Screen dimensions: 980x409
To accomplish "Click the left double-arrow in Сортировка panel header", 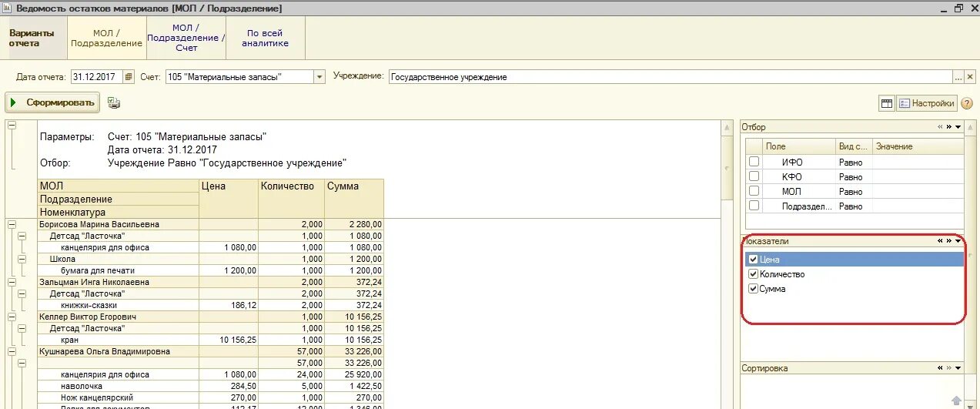I will pyautogui.click(x=940, y=368).
